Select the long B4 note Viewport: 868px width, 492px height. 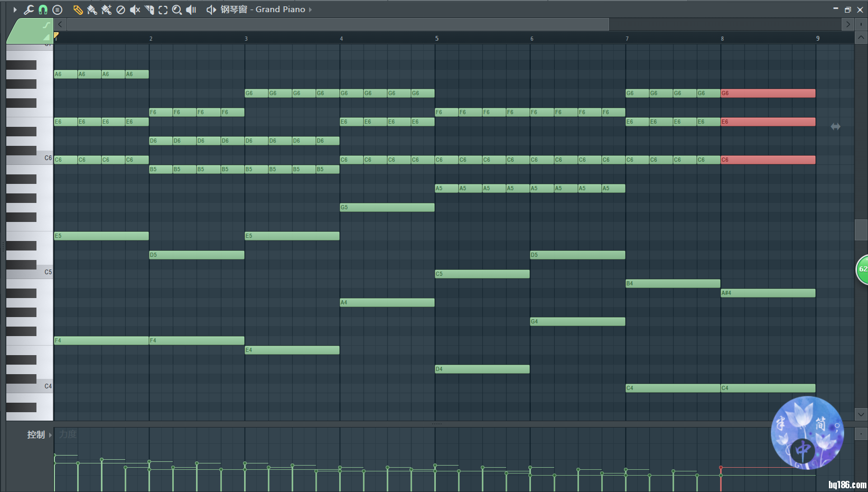point(673,283)
